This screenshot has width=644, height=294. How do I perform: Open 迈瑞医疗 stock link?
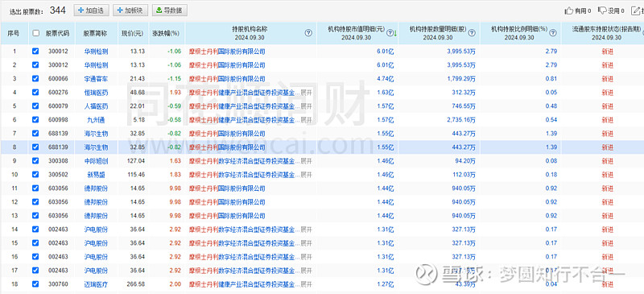(96, 284)
